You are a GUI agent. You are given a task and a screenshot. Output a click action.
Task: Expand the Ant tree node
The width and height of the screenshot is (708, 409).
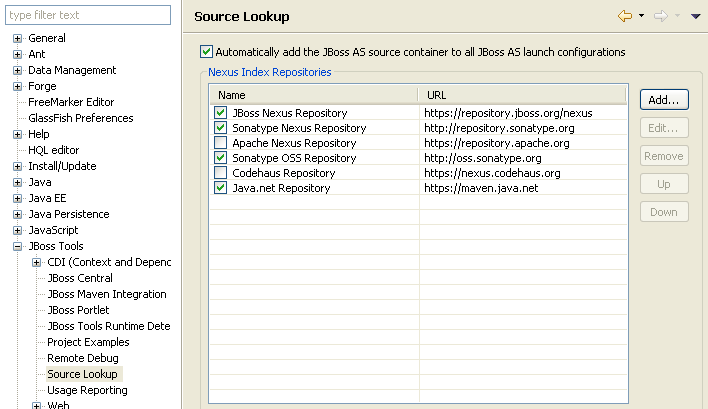(x=17, y=54)
